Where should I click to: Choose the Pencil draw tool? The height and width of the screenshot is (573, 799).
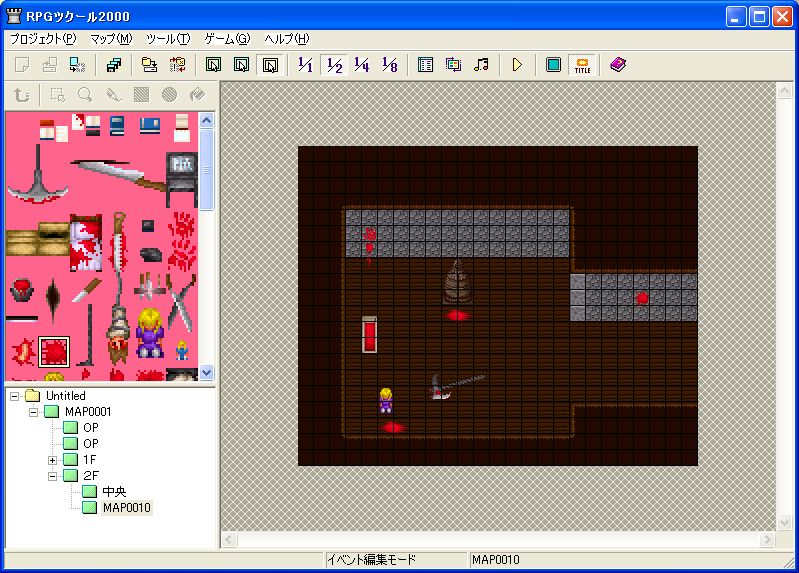tap(113, 95)
